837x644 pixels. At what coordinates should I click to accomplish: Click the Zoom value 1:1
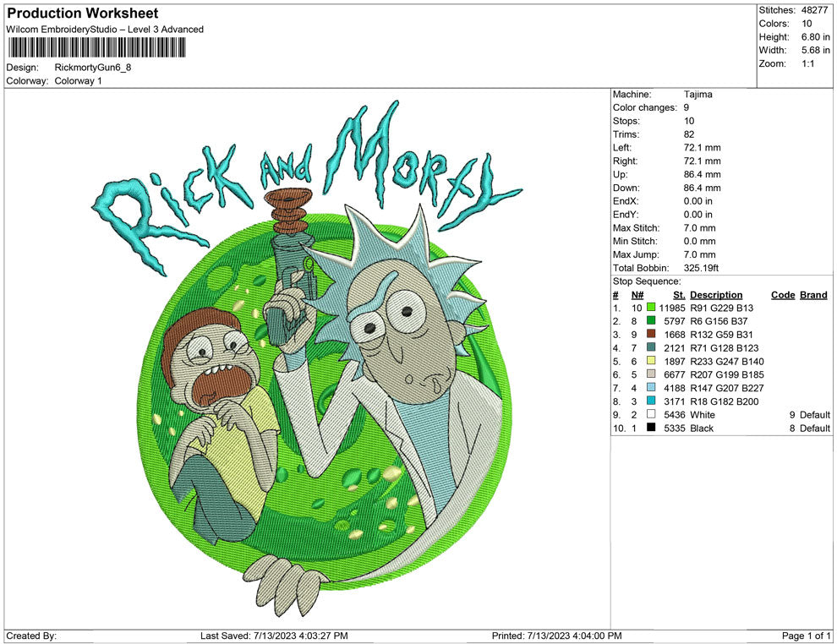[808, 63]
